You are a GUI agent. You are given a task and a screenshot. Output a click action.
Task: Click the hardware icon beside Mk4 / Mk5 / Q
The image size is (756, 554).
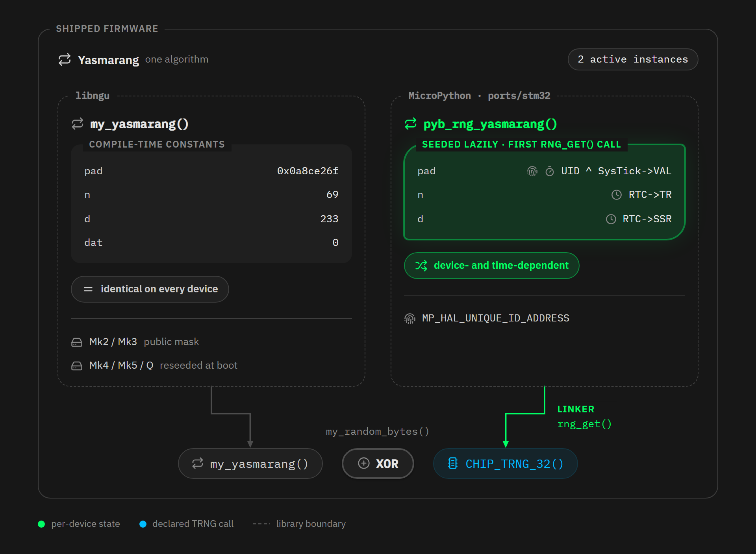pos(77,366)
